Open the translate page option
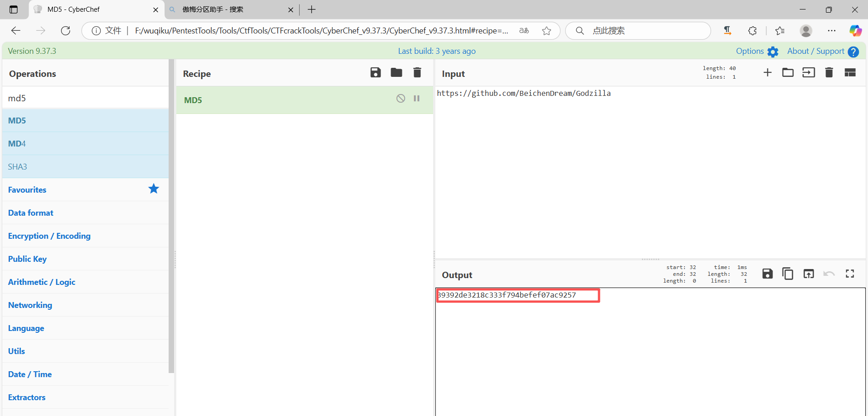The image size is (868, 416). point(524,31)
